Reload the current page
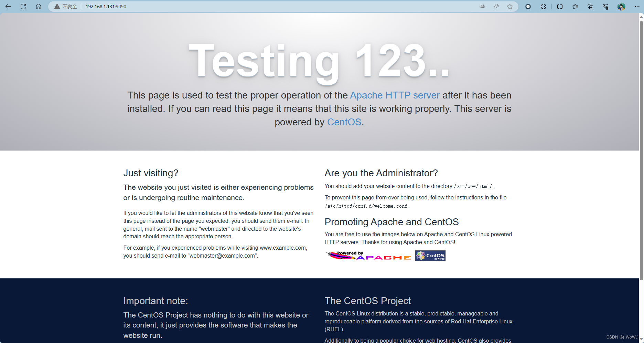The image size is (644, 343). pos(23,7)
